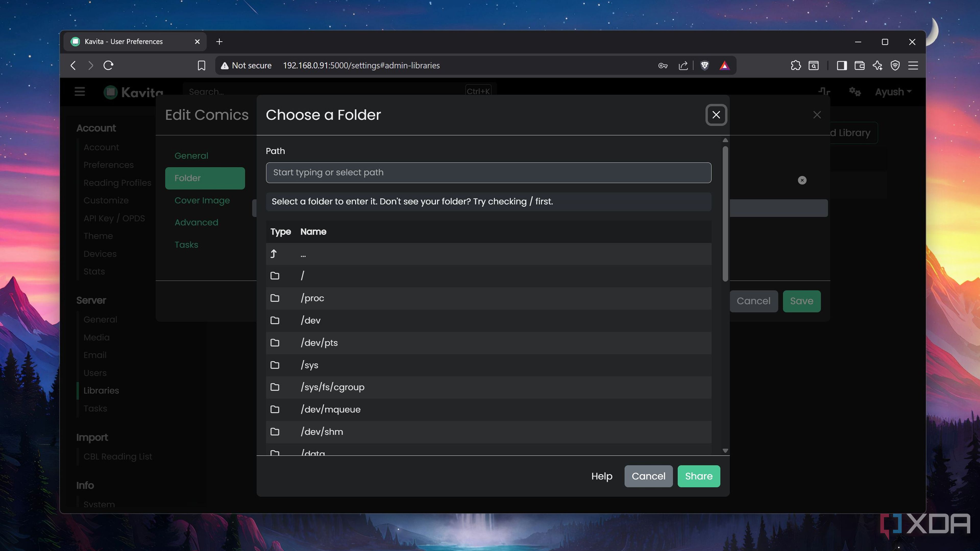The height and width of the screenshot is (551, 980).
Task: Open the Tasks tab in Edit Comics
Action: click(186, 245)
